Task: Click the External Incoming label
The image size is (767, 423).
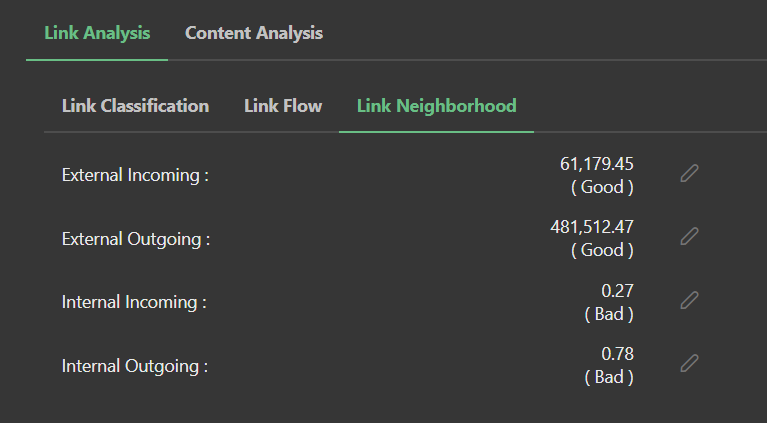Action: [x=135, y=175]
